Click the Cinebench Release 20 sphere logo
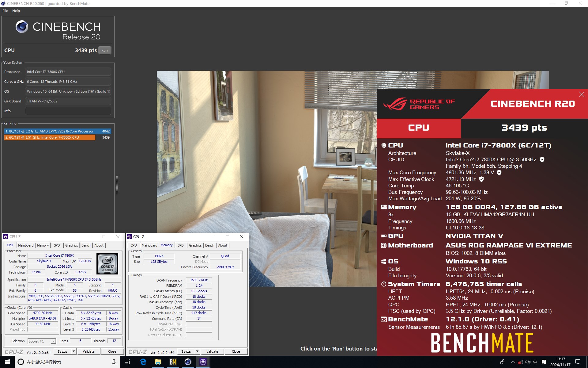Image resolution: width=588 pixels, height=368 pixels. tap(22, 27)
